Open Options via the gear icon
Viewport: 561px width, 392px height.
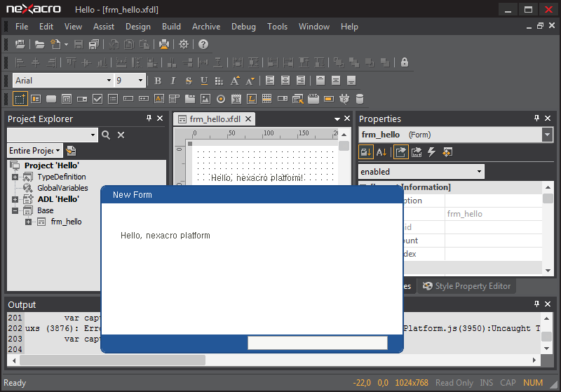coord(184,44)
